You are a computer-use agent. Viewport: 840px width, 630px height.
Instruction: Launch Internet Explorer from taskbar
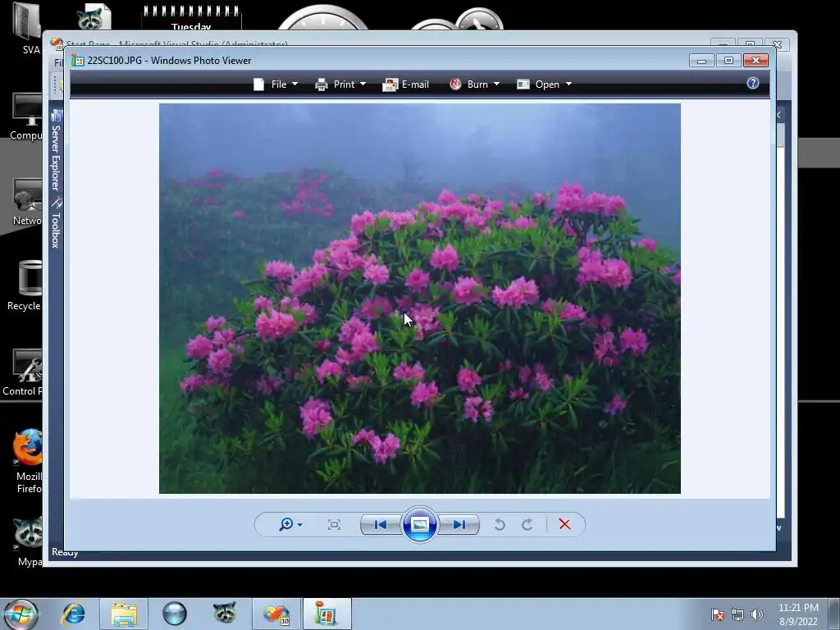[73, 614]
